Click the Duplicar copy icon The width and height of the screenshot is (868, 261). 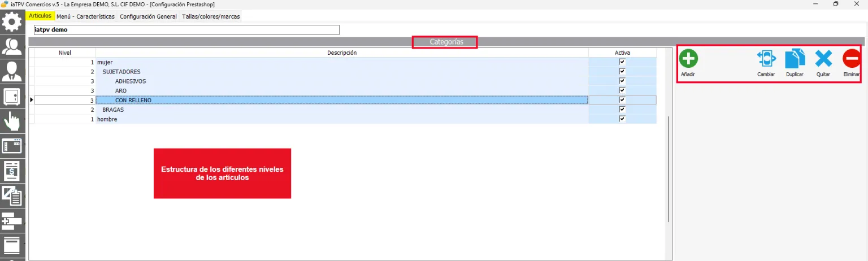click(x=795, y=59)
